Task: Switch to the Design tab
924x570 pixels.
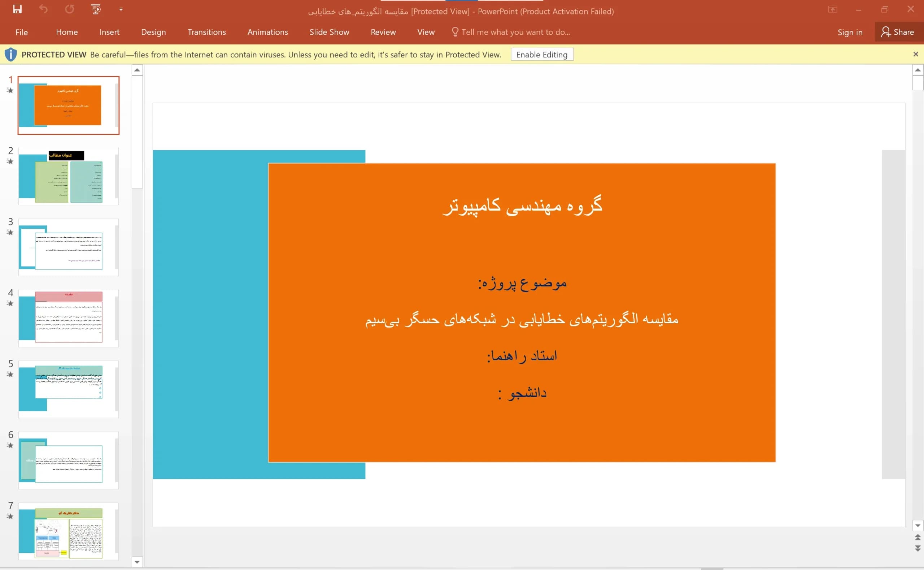Action: coord(153,32)
